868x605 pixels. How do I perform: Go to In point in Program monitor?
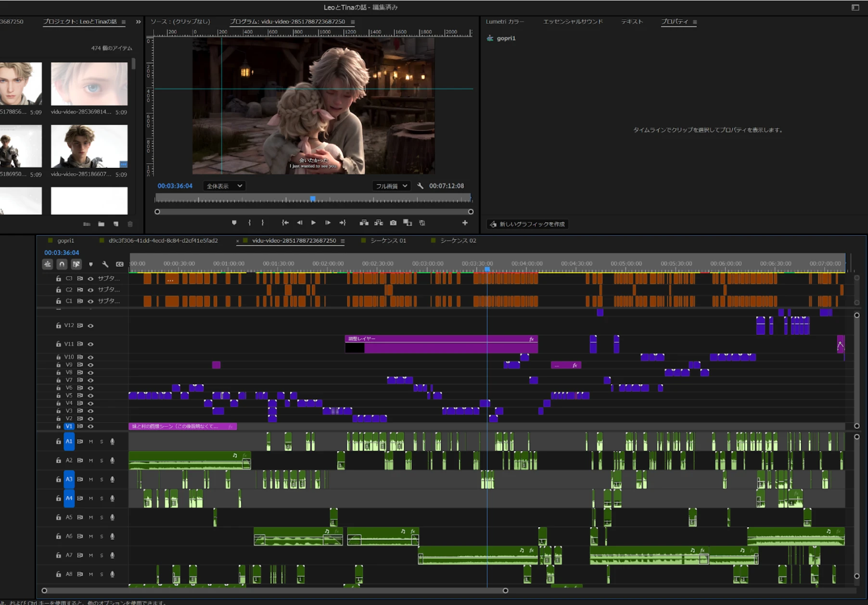click(x=285, y=223)
